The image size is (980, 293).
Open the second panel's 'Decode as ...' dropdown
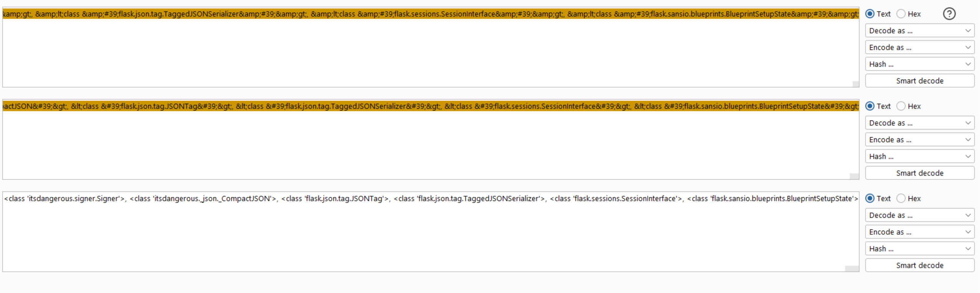[920, 123]
